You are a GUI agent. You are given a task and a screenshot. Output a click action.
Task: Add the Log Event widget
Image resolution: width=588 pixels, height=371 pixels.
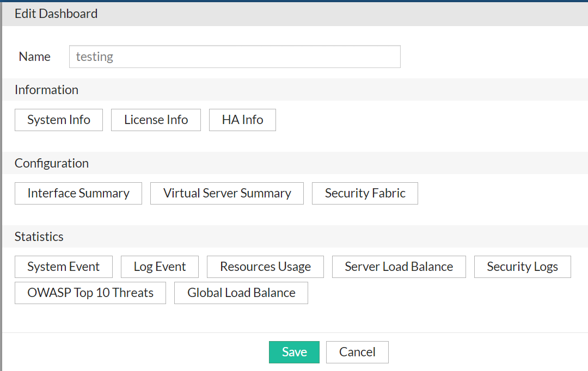(x=159, y=267)
